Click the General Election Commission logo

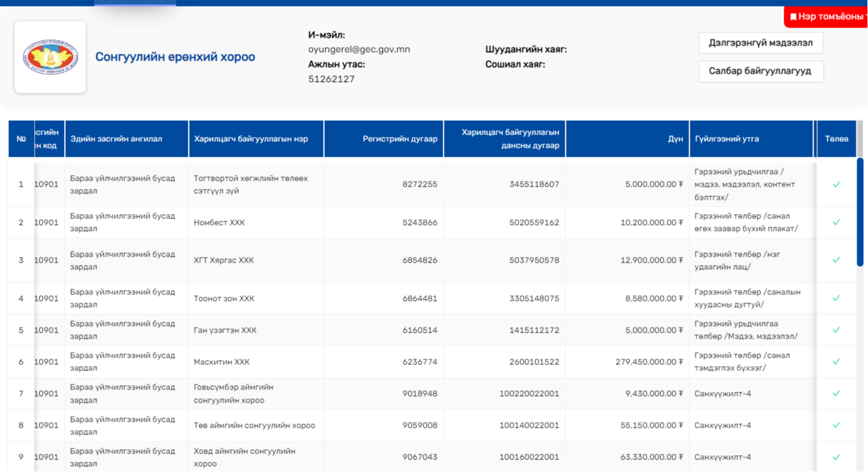coord(50,57)
